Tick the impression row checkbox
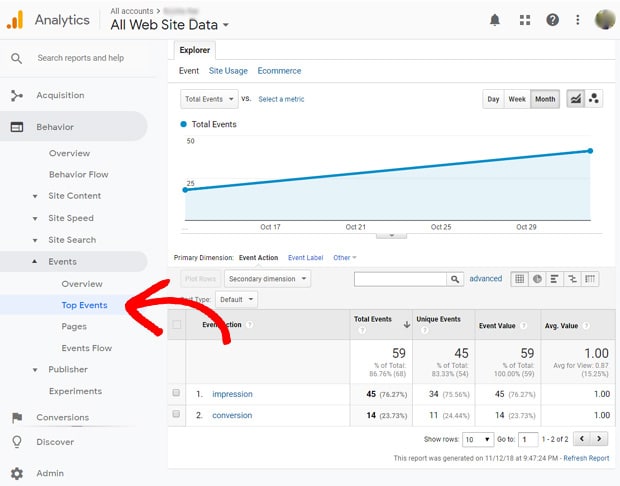The width and height of the screenshot is (620, 486). pos(176,393)
